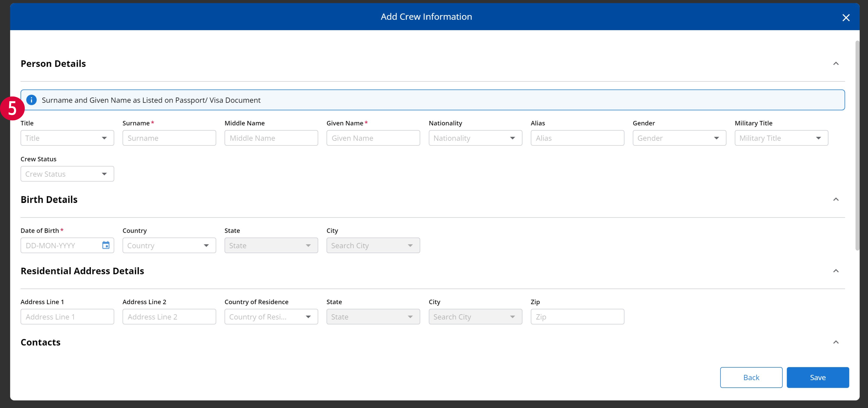
Task: Collapse the Contacts section
Action: 836,342
